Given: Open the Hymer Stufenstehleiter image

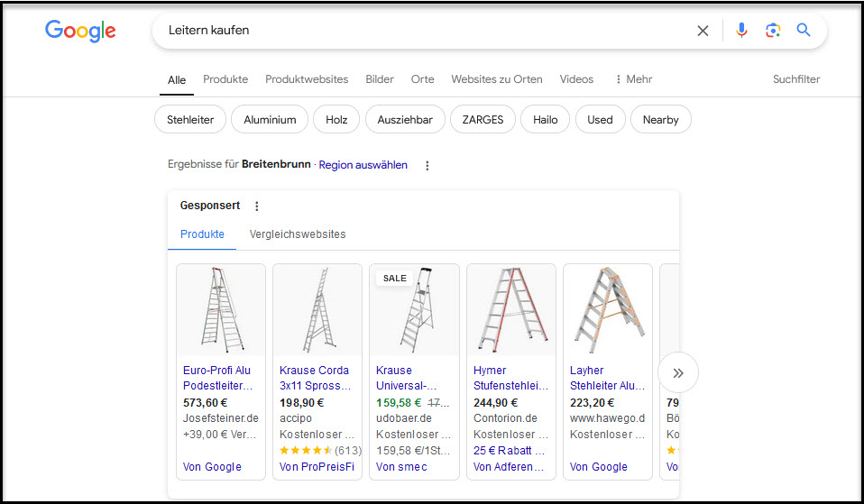Looking at the screenshot, I should (x=511, y=310).
